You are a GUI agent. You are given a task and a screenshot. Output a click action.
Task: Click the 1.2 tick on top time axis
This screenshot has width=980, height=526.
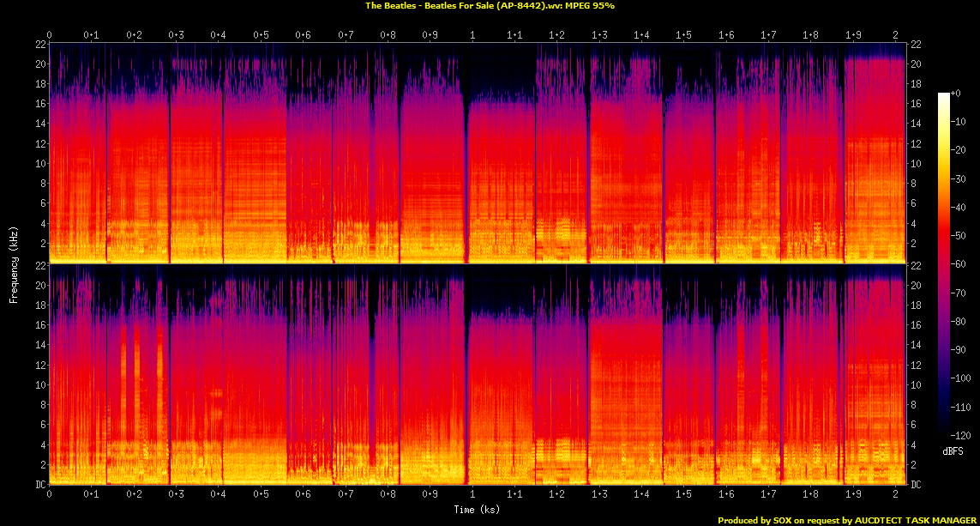556,35
